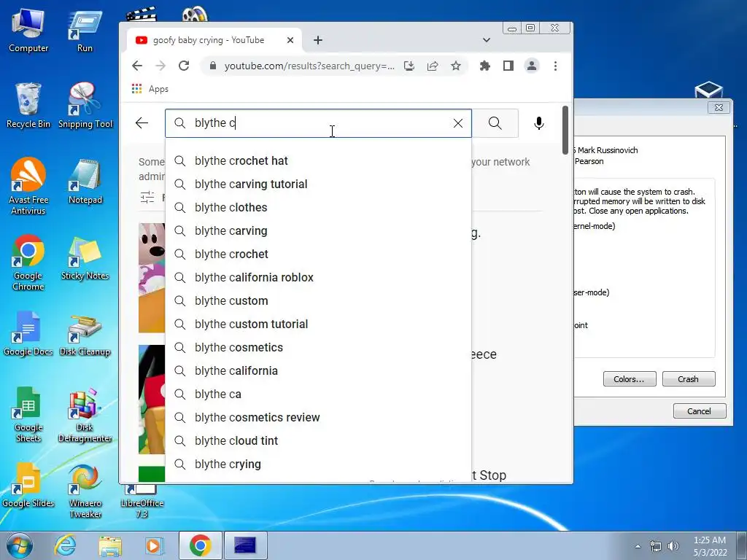Click into the YouTube search field

point(320,123)
